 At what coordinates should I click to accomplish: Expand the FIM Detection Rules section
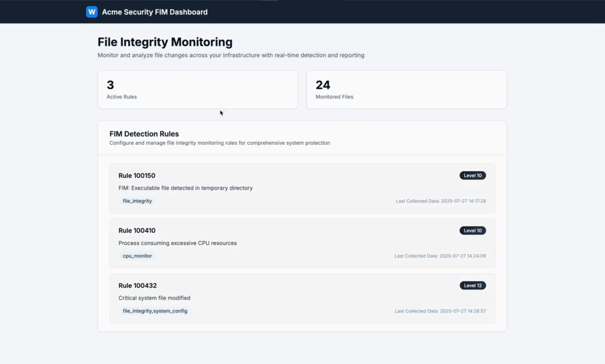[x=144, y=134]
